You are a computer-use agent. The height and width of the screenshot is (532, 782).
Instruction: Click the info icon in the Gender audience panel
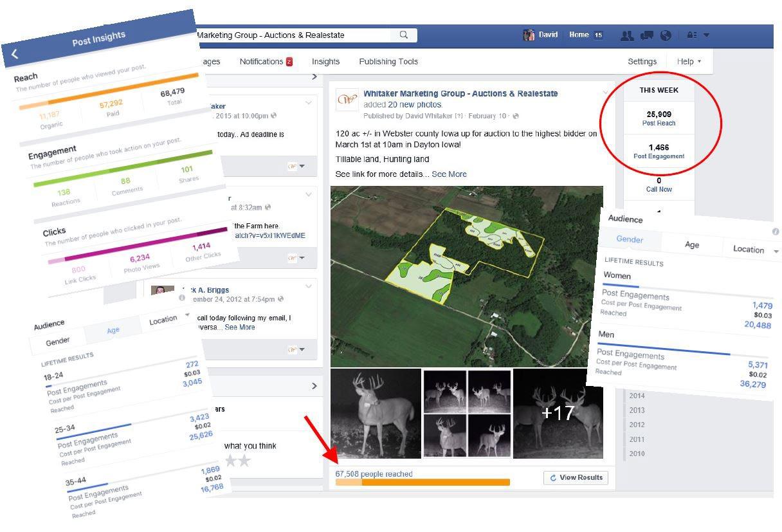tap(776, 232)
